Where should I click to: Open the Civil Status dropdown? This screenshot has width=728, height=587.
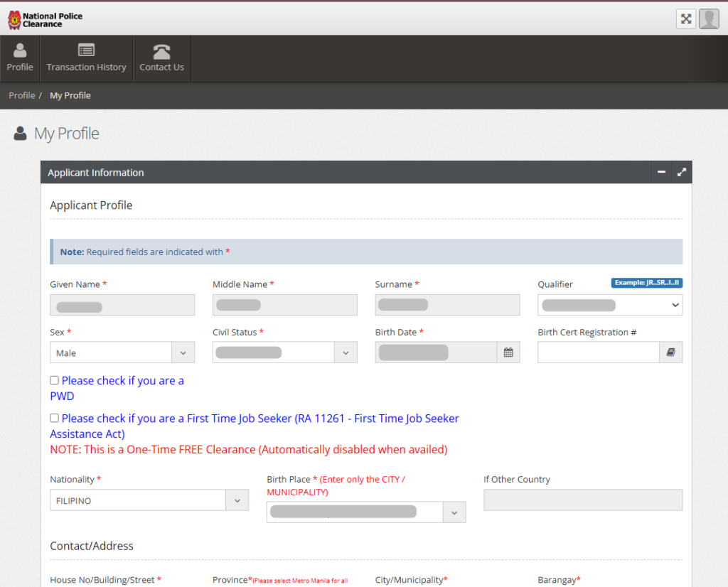tap(284, 352)
